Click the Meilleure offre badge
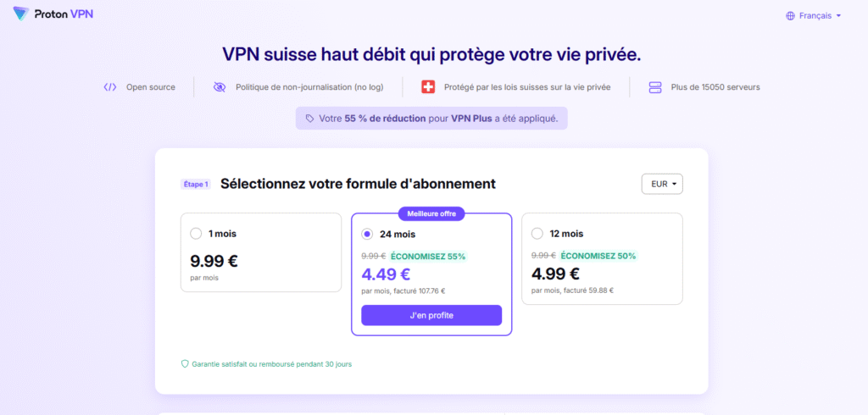This screenshot has height=415, width=868. click(431, 213)
